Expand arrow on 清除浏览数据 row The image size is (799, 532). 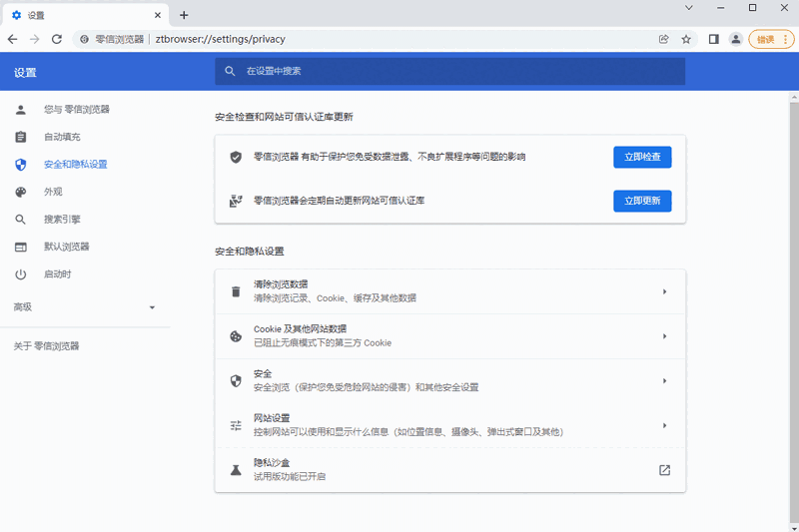[664, 291]
